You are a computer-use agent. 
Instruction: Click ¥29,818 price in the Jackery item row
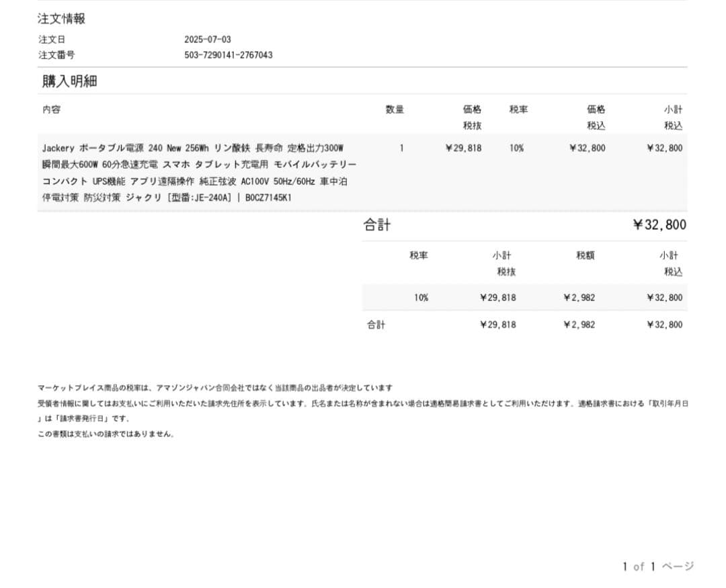click(x=463, y=149)
